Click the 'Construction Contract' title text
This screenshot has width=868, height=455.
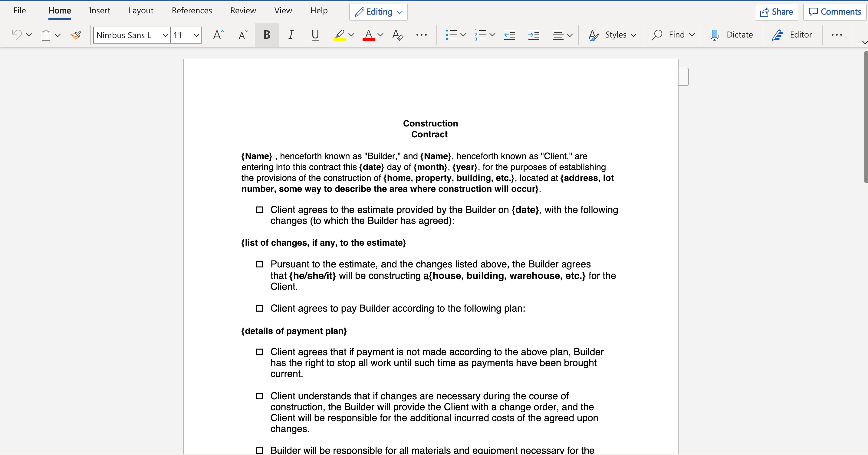(x=430, y=129)
